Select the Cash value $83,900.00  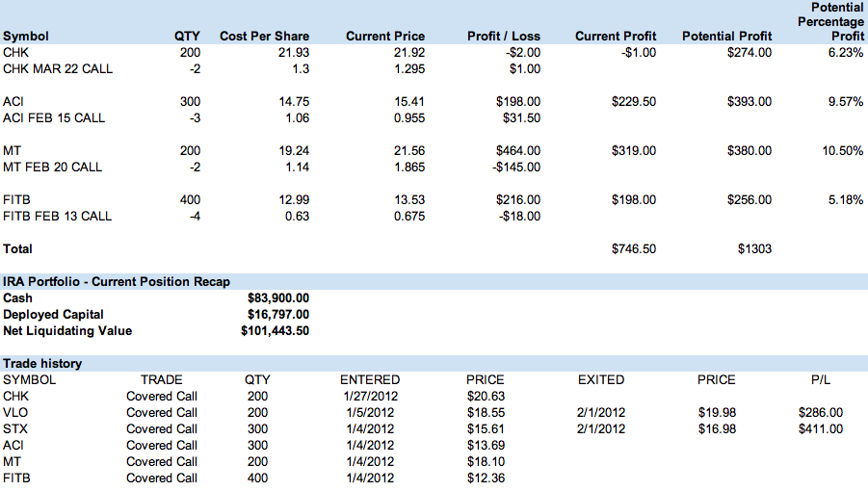(278, 298)
